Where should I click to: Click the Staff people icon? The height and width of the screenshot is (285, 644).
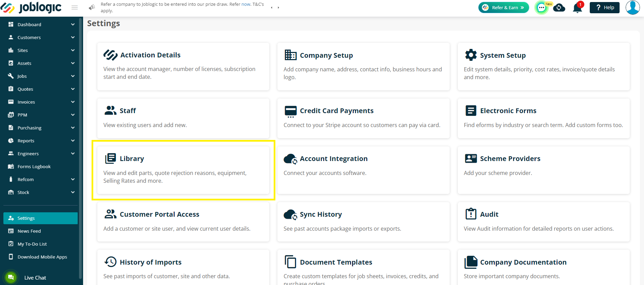click(x=111, y=110)
